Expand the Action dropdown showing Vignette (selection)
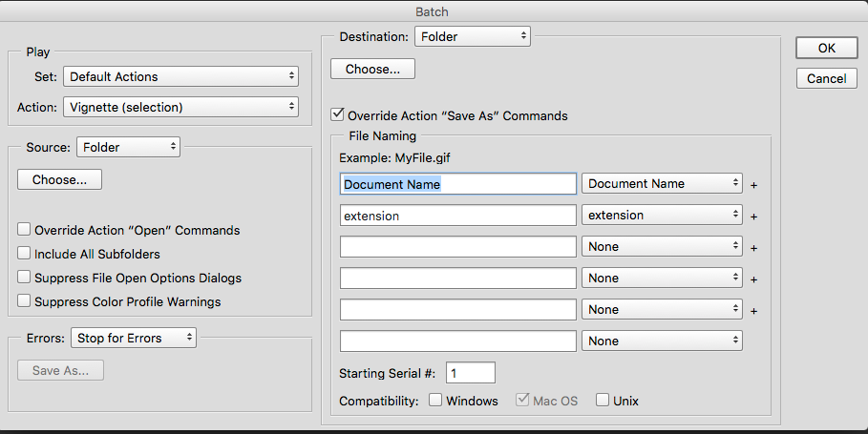The image size is (868, 434). click(x=180, y=107)
